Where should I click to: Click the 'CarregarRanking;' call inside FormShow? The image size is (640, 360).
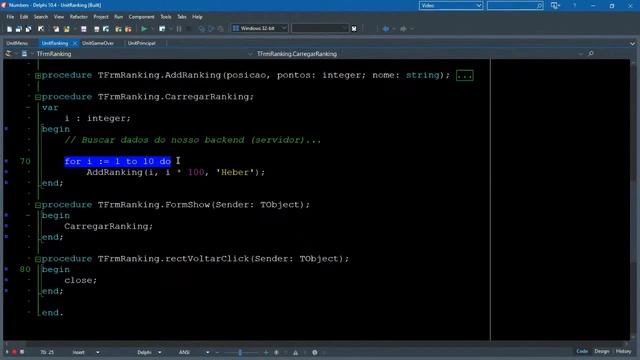tap(109, 226)
